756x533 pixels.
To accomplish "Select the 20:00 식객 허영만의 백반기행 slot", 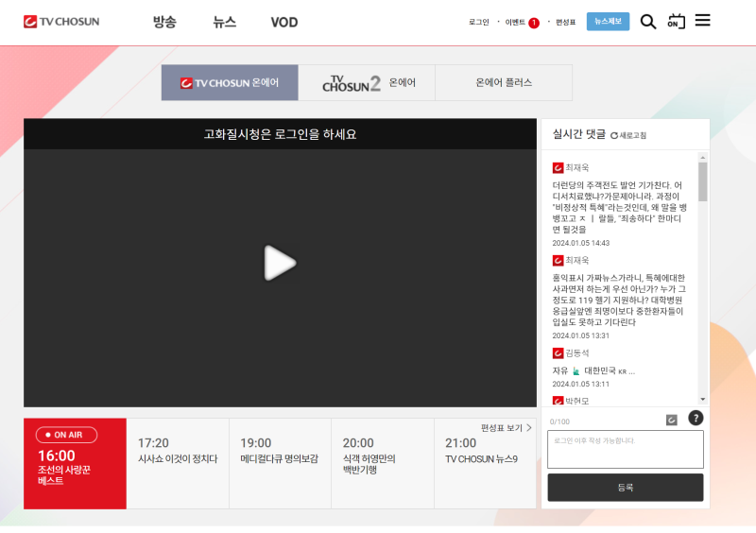I will coord(383,463).
